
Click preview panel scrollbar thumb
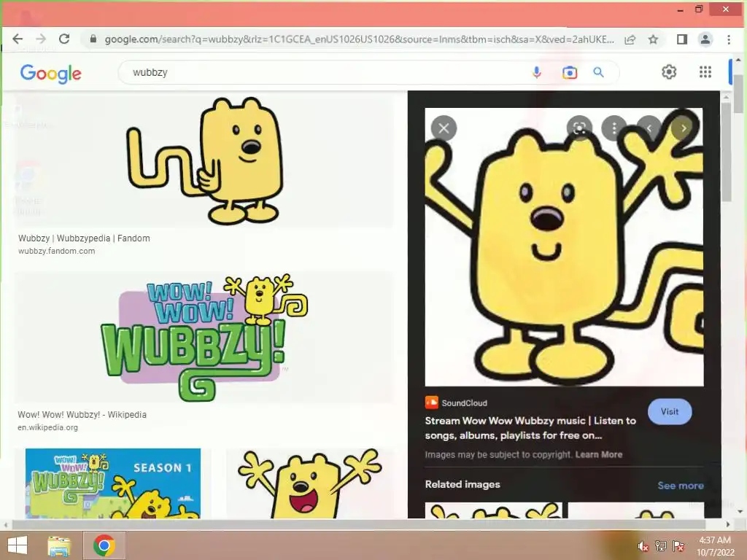click(726, 152)
